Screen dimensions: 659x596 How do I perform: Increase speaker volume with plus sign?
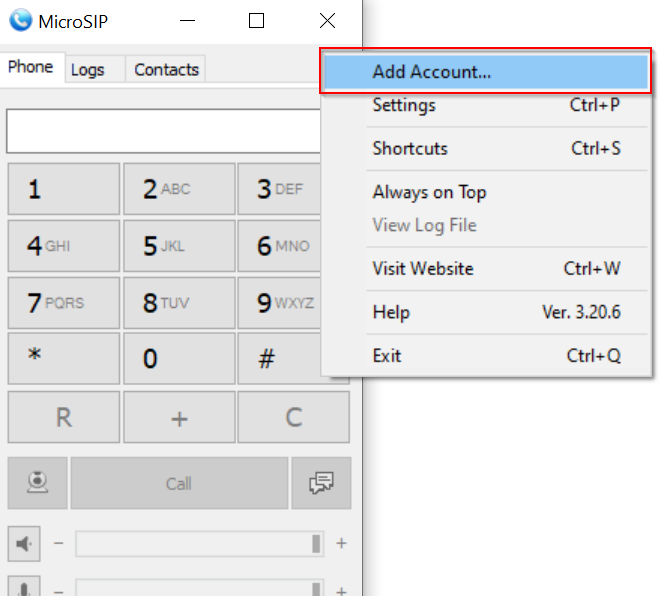341,543
